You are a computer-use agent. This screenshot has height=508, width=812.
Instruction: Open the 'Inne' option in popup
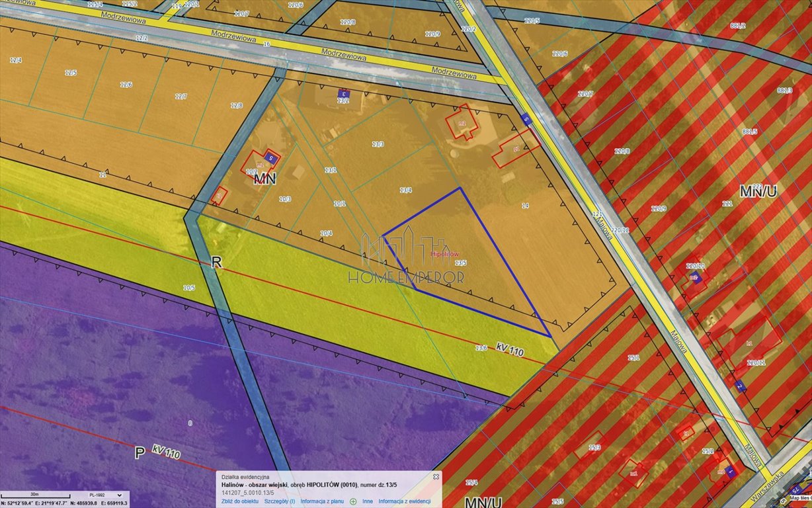point(368,501)
